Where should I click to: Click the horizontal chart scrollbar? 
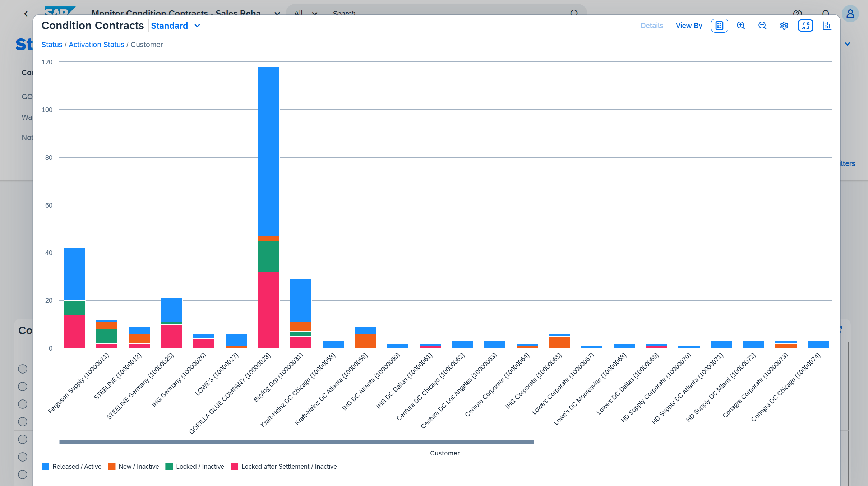[296, 442]
